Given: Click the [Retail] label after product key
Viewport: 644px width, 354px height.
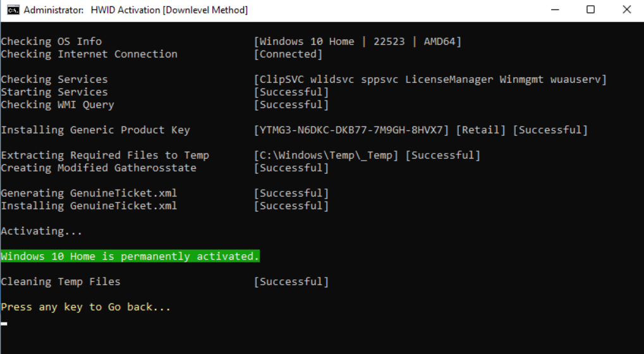Looking at the screenshot, I should (480, 130).
